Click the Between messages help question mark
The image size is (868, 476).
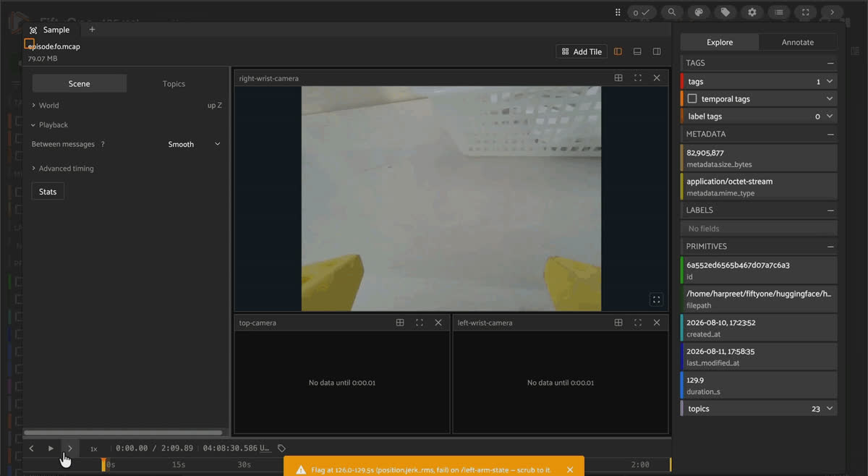(103, 145)
